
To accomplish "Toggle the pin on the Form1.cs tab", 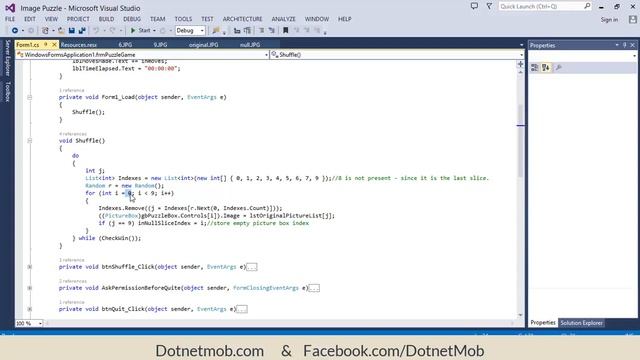I will pos(46,44).
